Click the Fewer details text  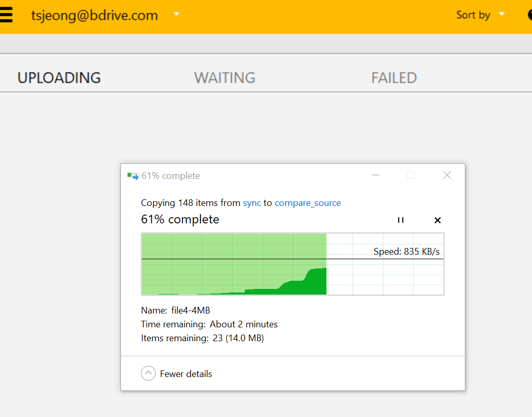click(186, 374)
